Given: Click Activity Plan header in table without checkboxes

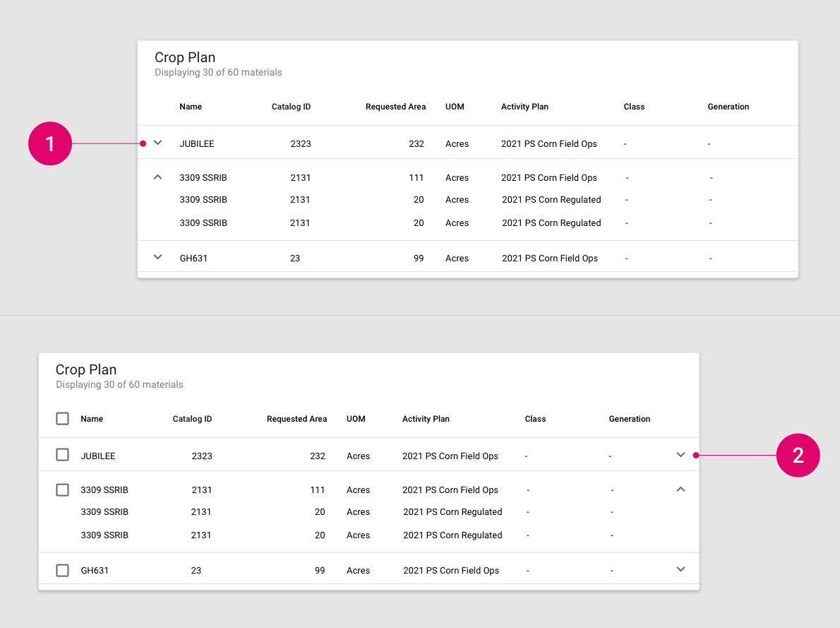Looking at the screenshot, I should tap(524, 107).
